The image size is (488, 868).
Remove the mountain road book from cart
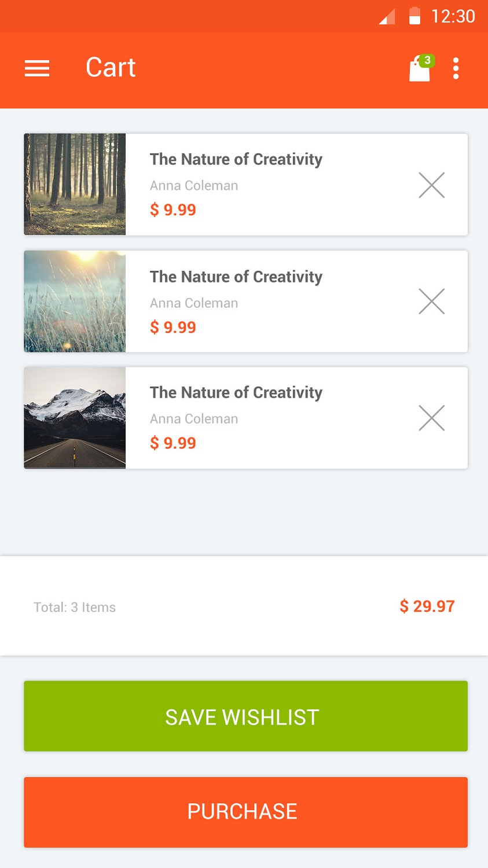(431, 418)
